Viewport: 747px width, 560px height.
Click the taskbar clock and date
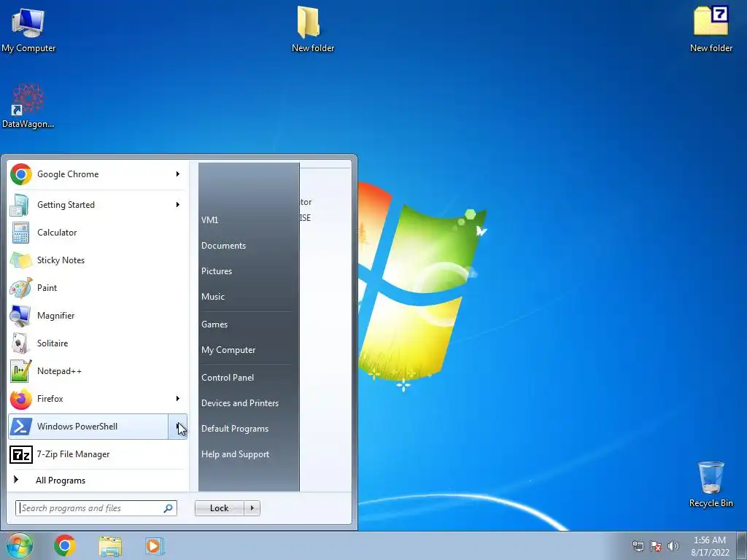710,546
